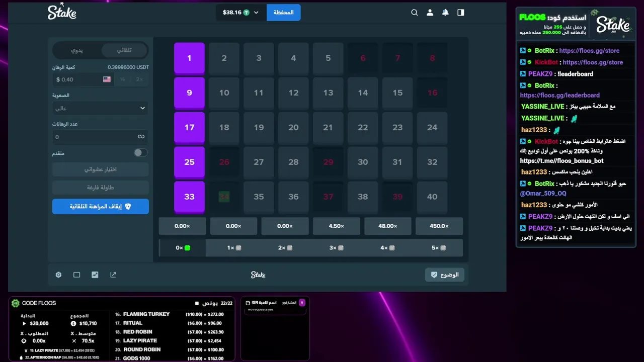Select keno tile number 12

tap(293, 93)
